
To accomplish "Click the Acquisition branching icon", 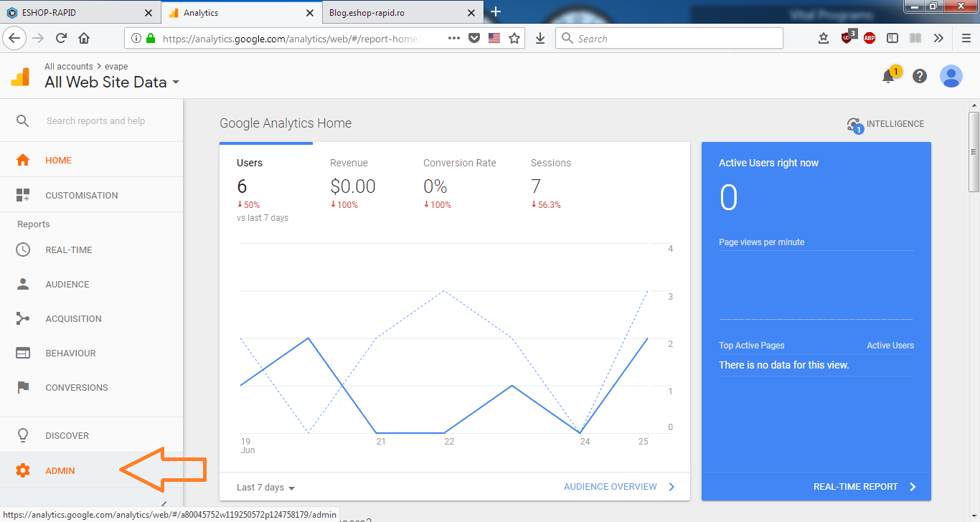I will tap(23, 318).
